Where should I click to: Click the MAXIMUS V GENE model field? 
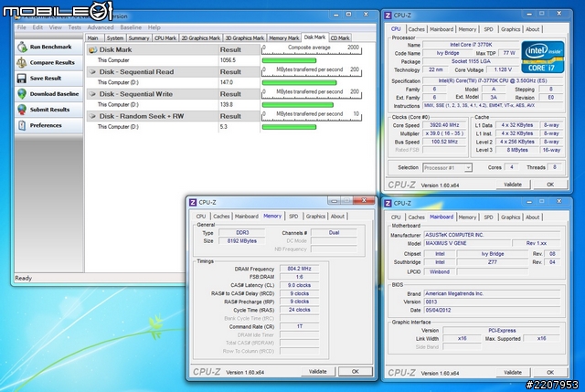(466, 243)
